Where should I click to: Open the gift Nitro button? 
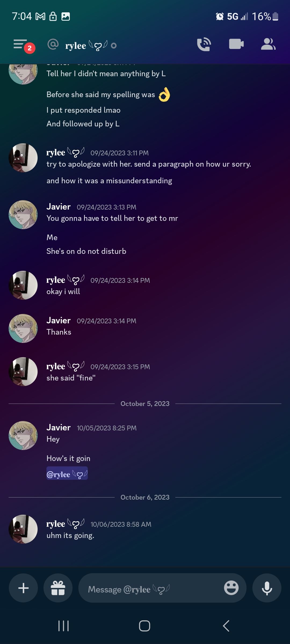[x=58, y=588]
